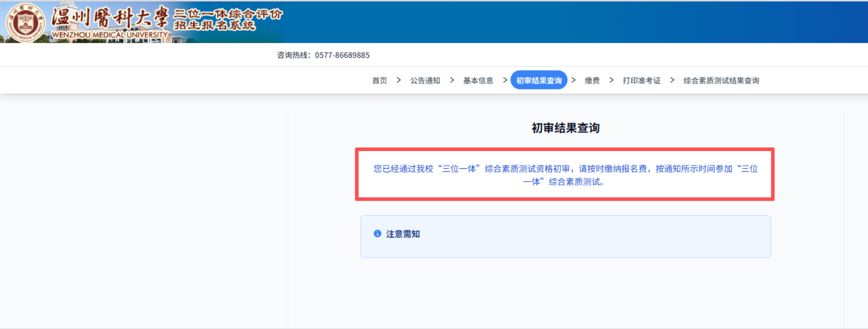Viewport: 868px width, 329px height.
Task: Open the 基本信息 basic info step
Action: pos(478,81)
